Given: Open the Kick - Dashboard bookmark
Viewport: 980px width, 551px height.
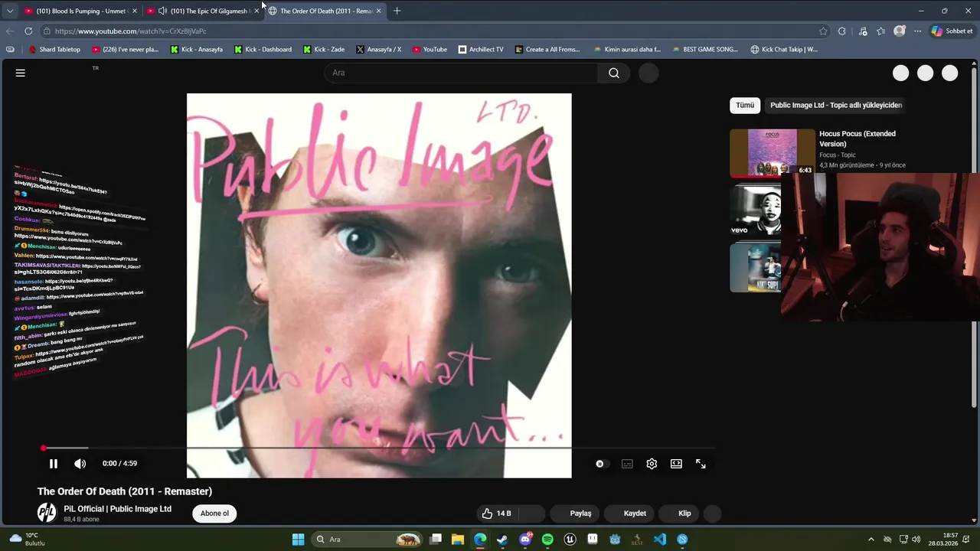Looking at the screenshot, I should coord(263,50).
